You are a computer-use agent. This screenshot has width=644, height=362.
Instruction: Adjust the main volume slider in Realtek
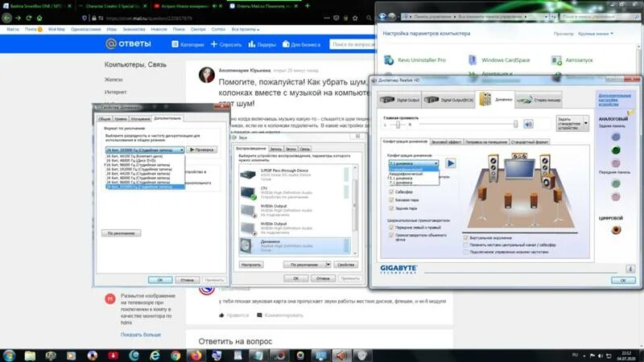[515, 124]
